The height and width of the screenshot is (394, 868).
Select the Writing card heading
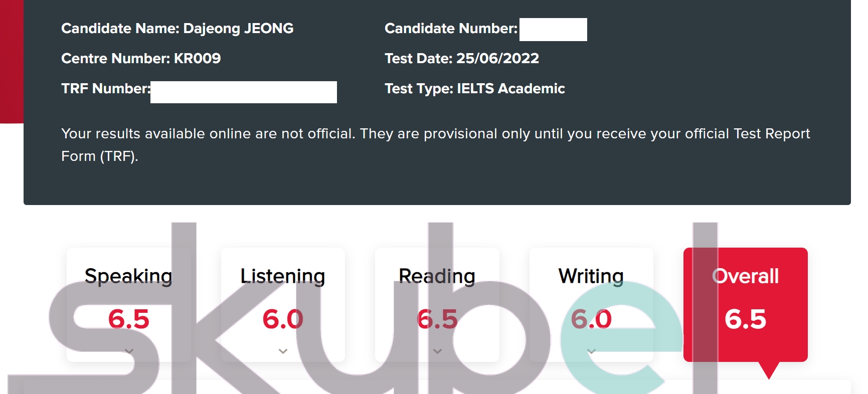tap(591, 276)
